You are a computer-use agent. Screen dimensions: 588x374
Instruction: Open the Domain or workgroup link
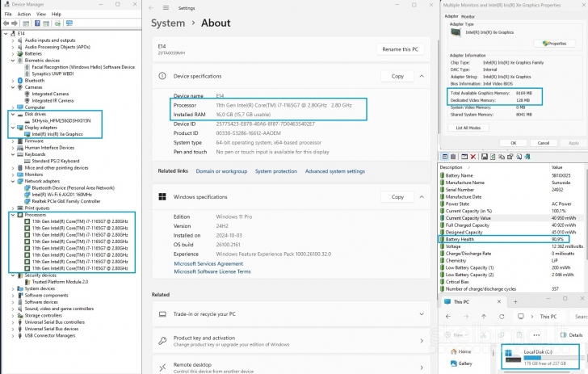coord(221,171)
